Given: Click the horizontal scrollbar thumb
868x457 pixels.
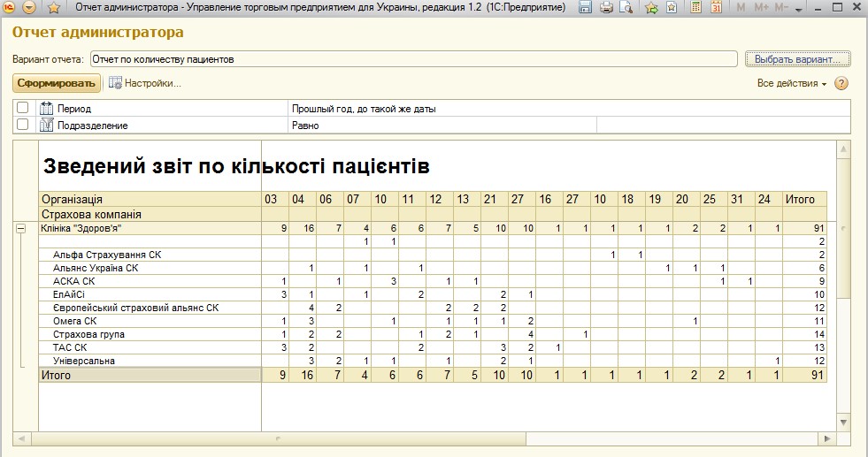Looking at the screenshot, I should coord(279,438).
